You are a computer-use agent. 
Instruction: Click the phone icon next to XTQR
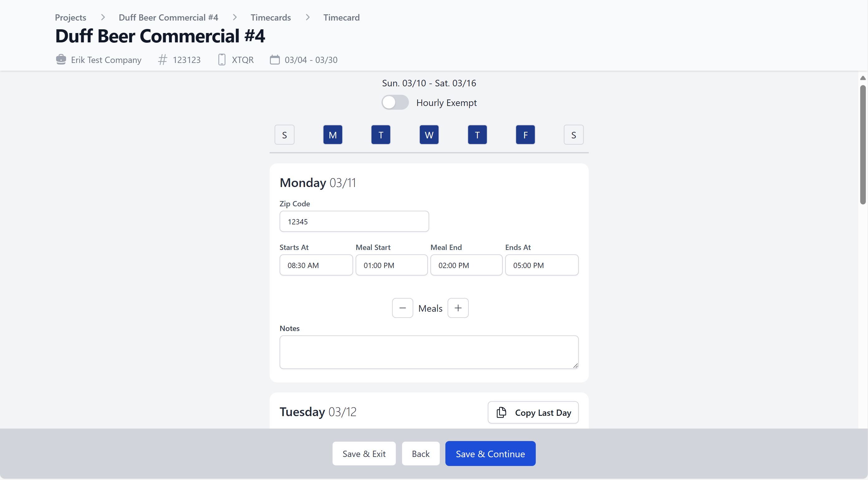point(222,60)
